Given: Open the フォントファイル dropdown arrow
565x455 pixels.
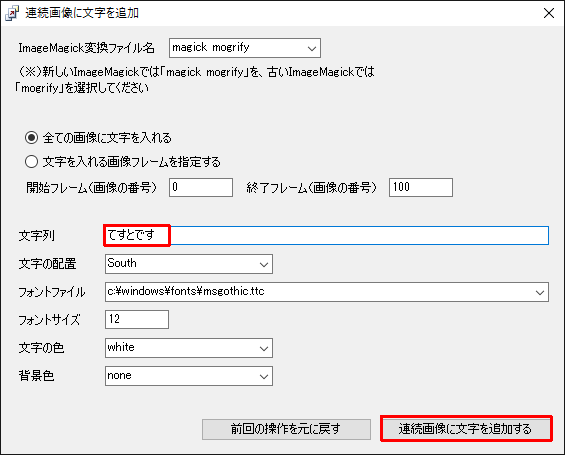Looking at the screenshot, I should [540, 292].
